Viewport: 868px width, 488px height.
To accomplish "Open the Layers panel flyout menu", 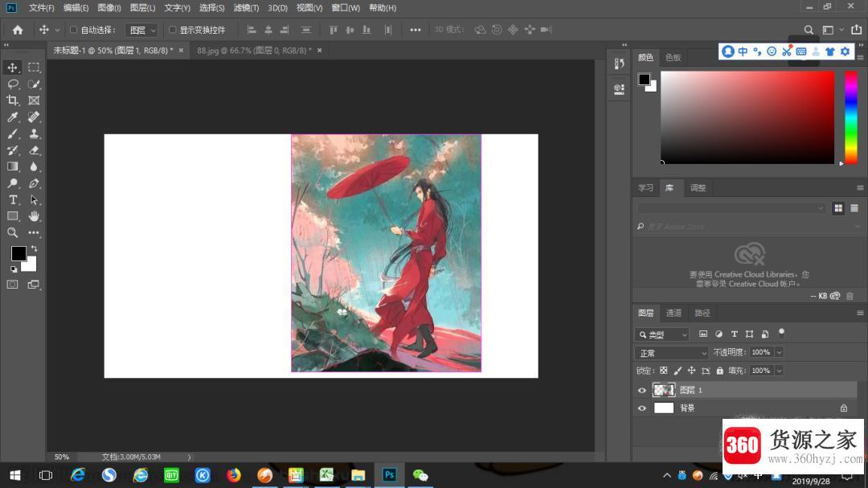I will [860, 314].
